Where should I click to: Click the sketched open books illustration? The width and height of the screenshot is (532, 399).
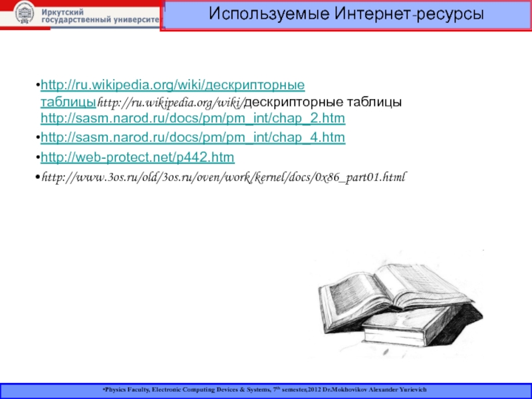[x=400, y=305]
